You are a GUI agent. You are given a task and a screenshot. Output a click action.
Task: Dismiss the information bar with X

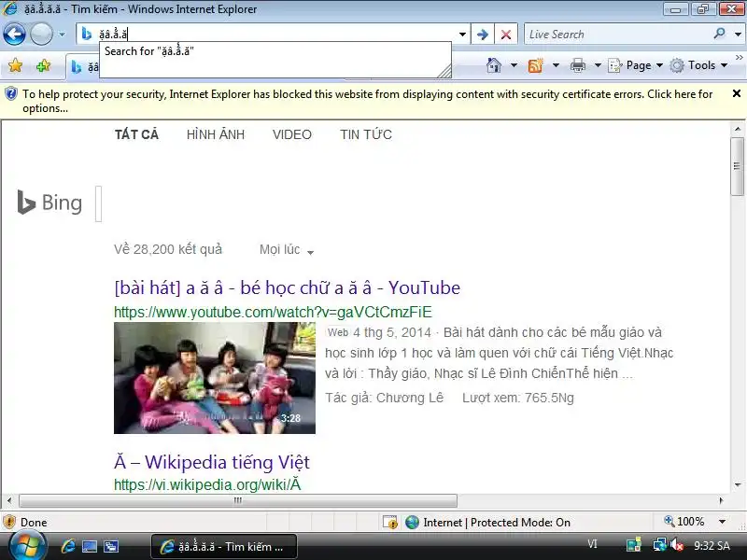click(737, 94)
